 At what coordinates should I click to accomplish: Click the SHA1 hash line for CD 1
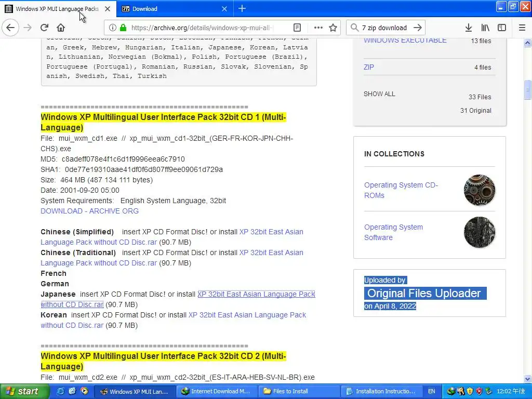pyautogui.click(x=131, y=170)
